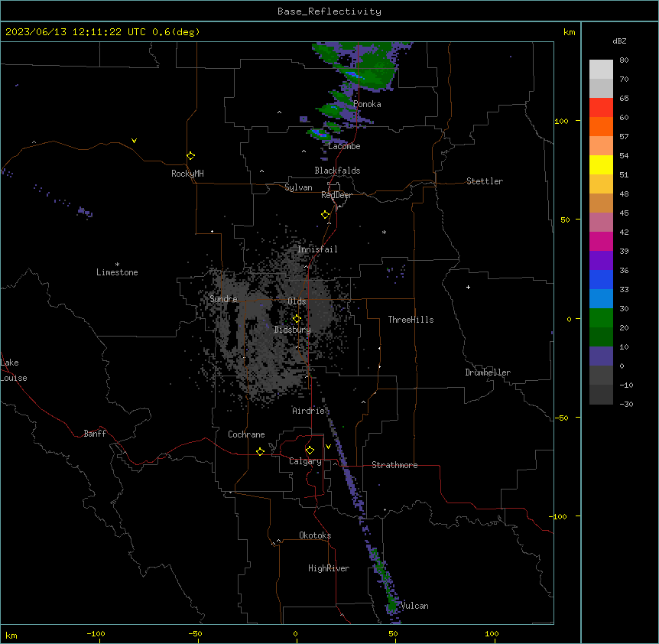This screenshot has height=644, width=659.
Task: Pick the blue 33-36 dBZ legend swatch
Action: point(601,280)
